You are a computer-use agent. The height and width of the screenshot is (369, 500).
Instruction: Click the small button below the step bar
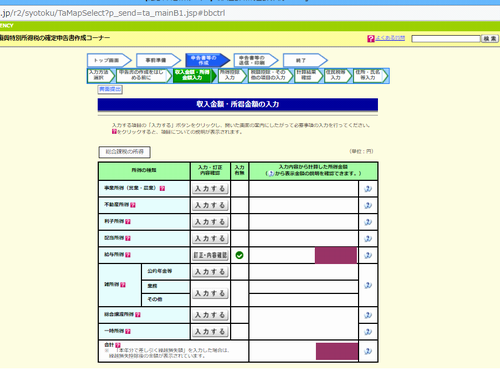[x=110, y=89]
